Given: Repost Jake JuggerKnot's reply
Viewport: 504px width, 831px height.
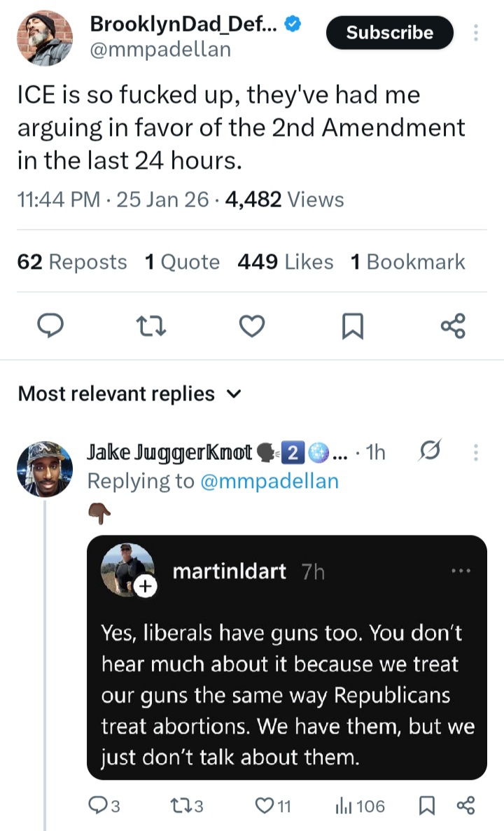Looking at the screenshot, I should [x=188, y=806].
